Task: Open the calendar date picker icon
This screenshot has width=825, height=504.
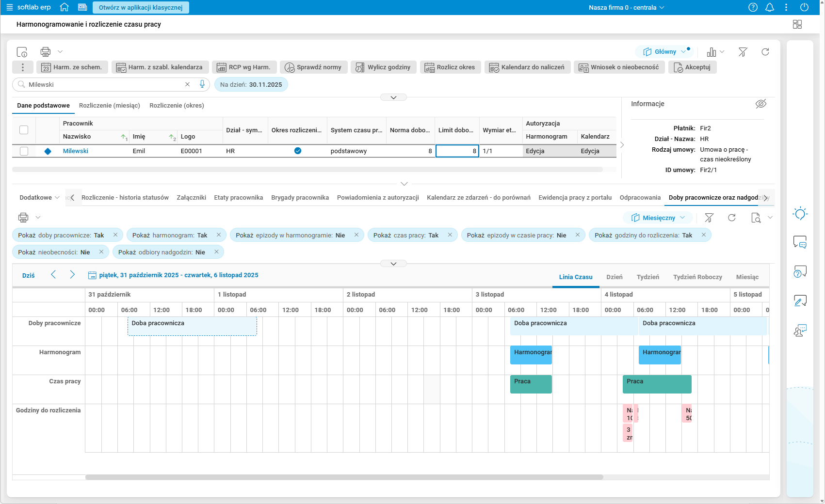Action: [x=92, y=275]
